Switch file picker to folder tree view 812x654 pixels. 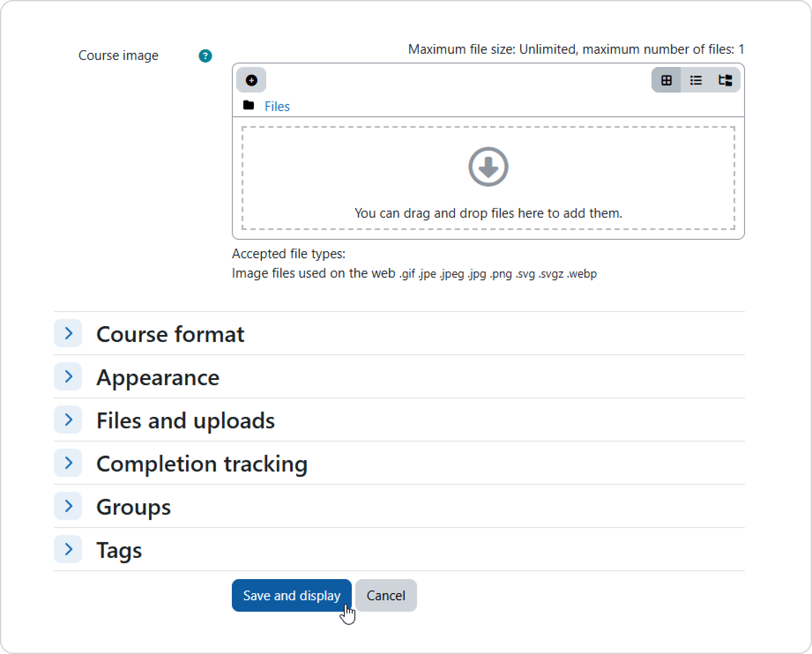pyautogui.click(x=725, y=80)
